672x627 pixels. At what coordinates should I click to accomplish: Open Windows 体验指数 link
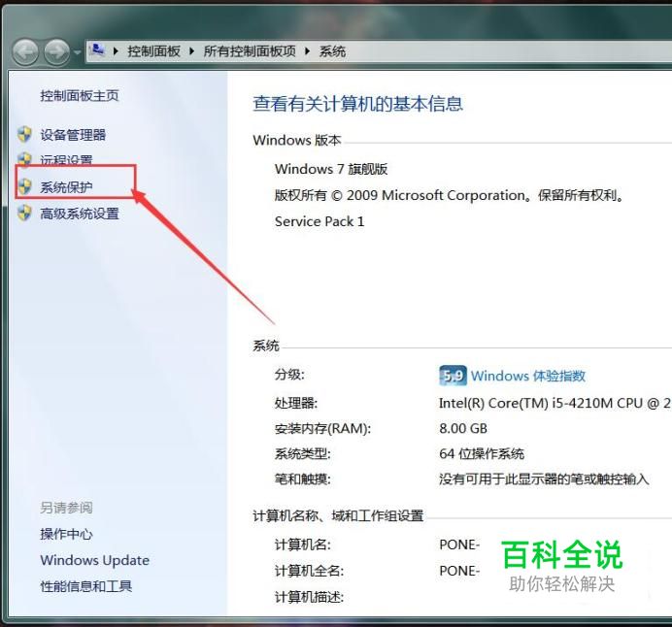(x=528, y=376)
